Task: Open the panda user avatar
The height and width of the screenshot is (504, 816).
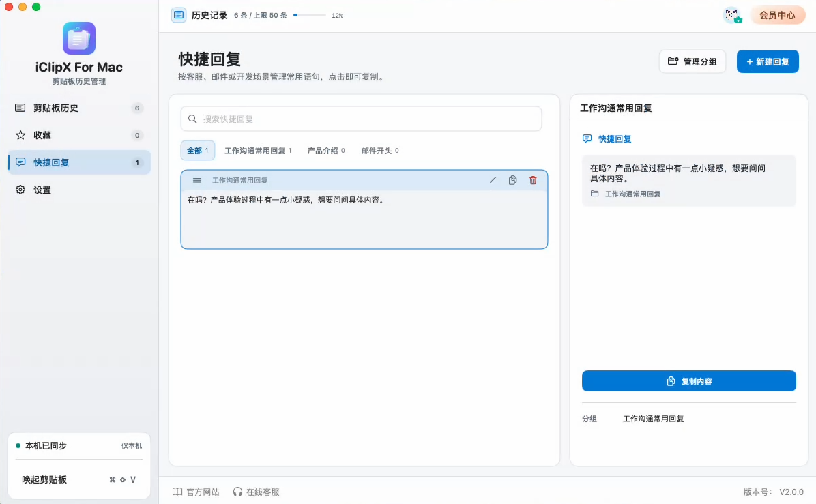Action: coord(733,15)
